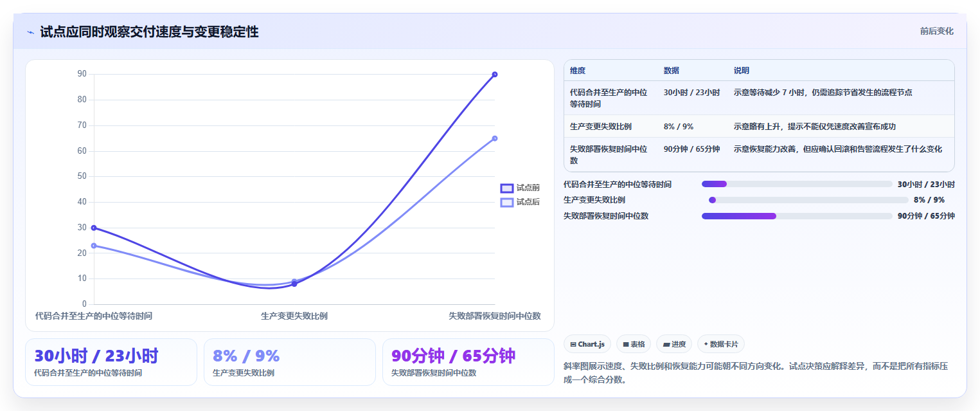The image size is (980, 411).
Task: Select the 进度 chip
Action: pyautogui.click(x=674, y=344)
